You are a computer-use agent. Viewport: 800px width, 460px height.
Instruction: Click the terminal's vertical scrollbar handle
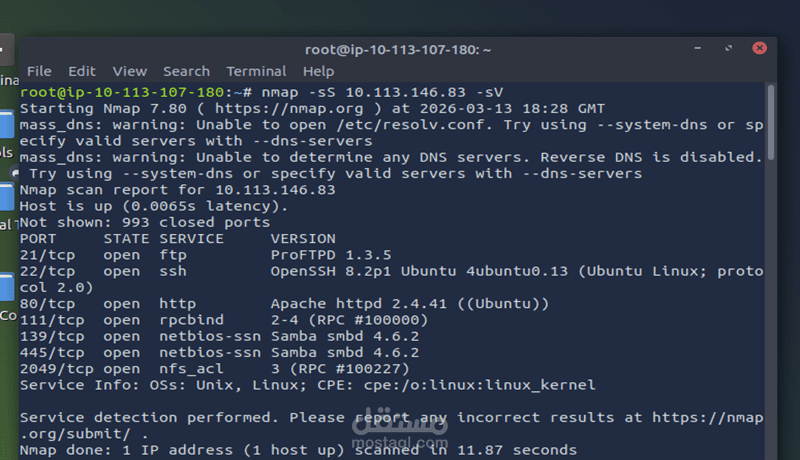(770, 122)
